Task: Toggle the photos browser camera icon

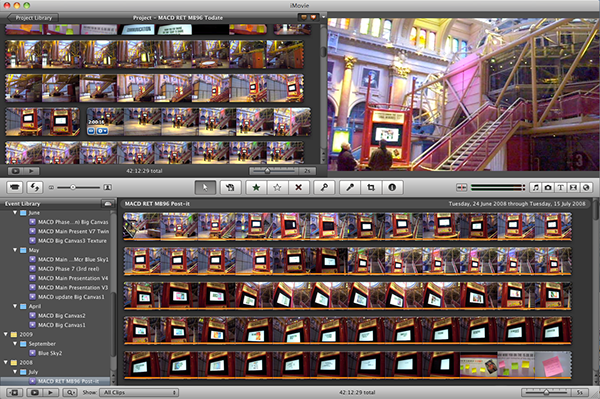Action: pos(548,187)
